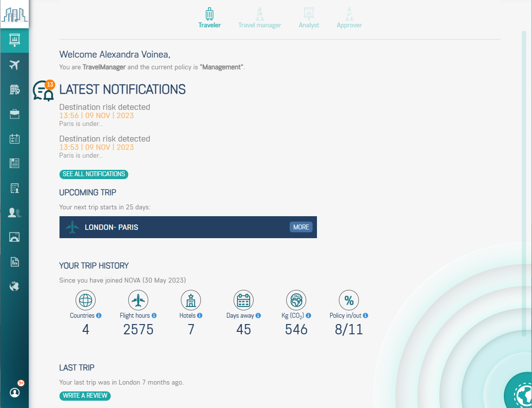Open the Analyst role tab
Screen dimensions: 532x408
pos(309,18)
